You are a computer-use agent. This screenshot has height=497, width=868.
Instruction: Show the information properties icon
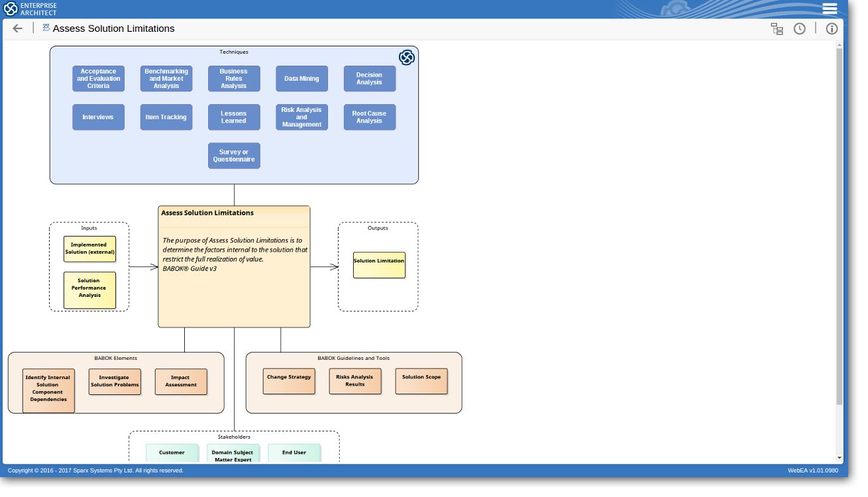pyautogui.click(x=832, y=28)
